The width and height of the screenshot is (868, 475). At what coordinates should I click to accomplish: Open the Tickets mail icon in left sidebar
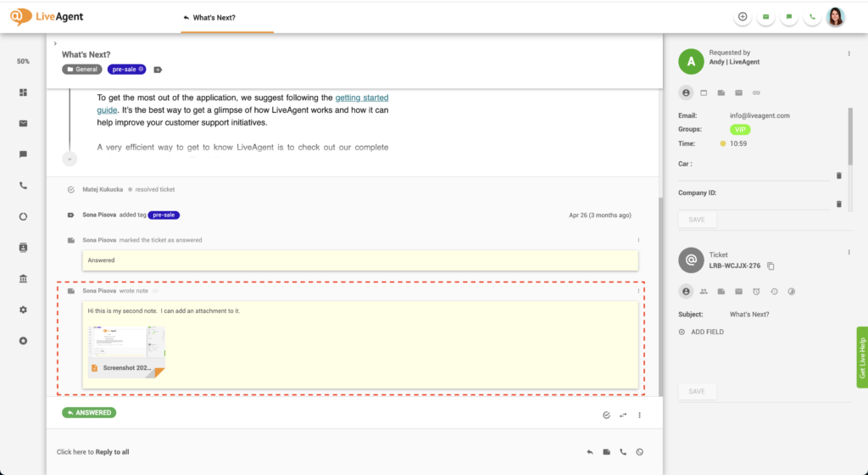23,123
